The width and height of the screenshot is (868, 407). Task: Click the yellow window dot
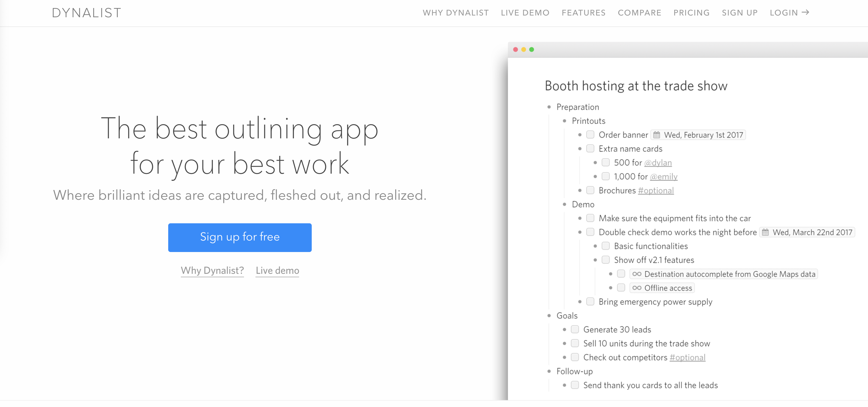click(x=523, y=50)
